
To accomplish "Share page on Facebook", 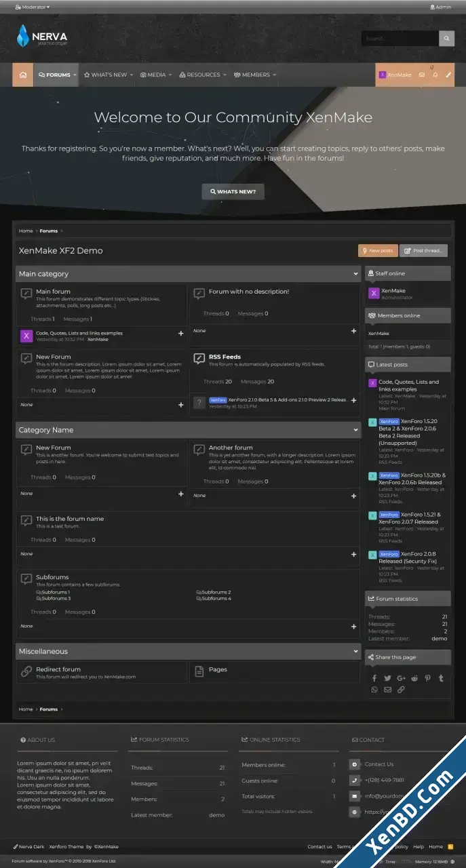I will point(374,677).
